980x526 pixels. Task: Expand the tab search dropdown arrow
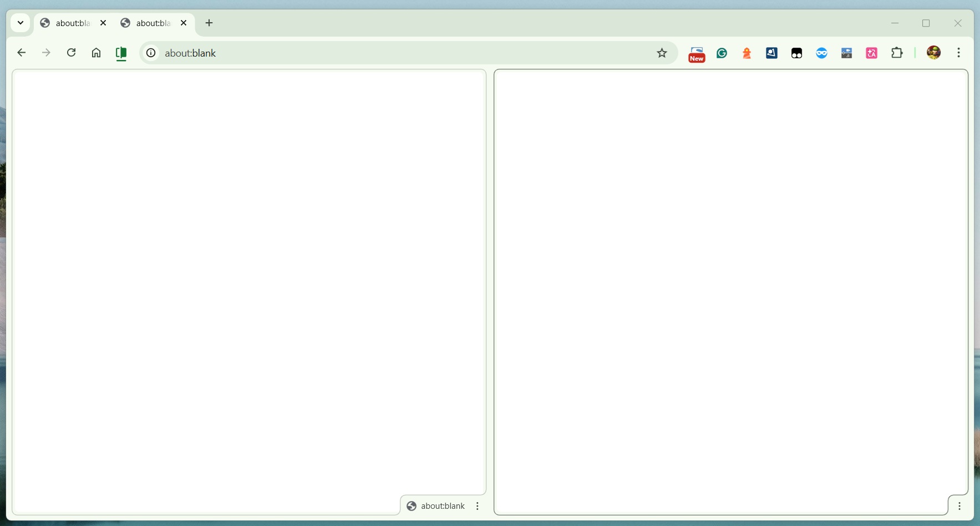click(x=21, y=23)
